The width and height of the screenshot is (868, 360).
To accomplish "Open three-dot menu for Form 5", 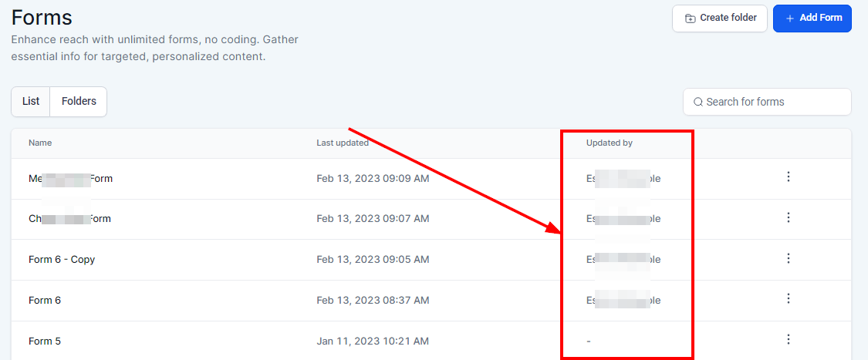I will (788, 339).
